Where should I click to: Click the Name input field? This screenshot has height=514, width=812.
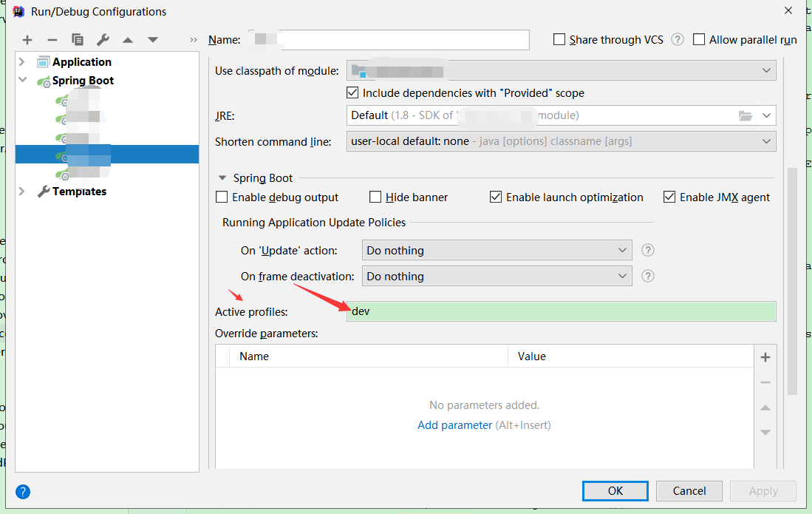389,40
